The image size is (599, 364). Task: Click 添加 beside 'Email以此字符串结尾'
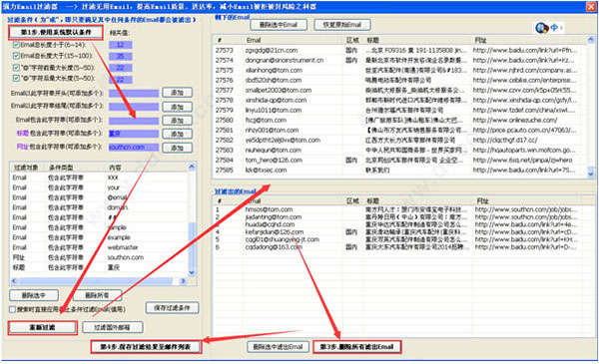pos(177,107)
